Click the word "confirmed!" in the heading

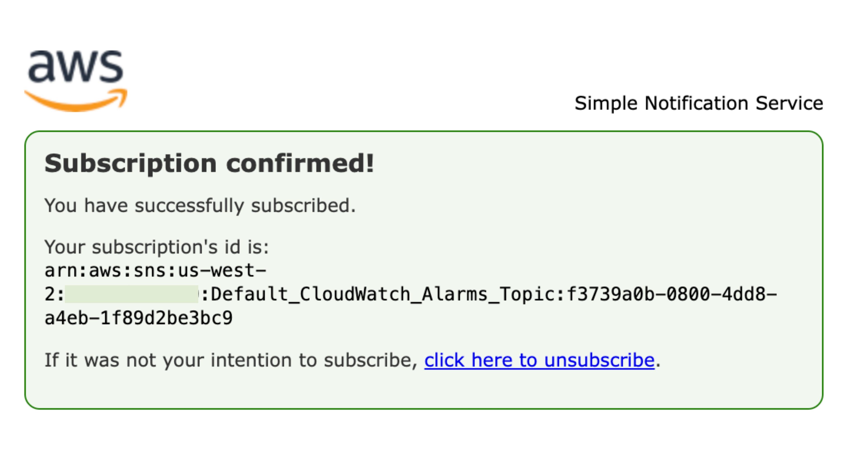tap(300, 163)
